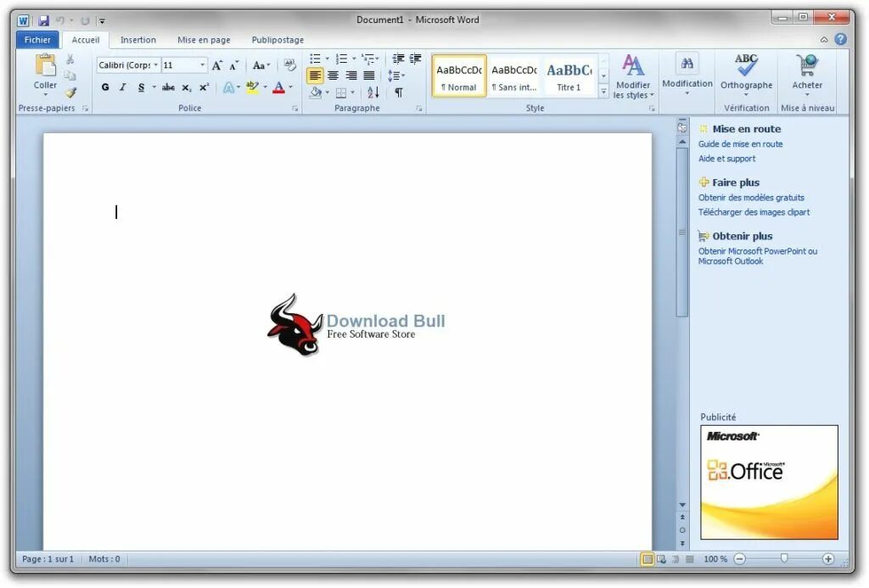Open the Fichier tab
The height and width of the screenshot is (588, 869).
click(x=37, y=40)
